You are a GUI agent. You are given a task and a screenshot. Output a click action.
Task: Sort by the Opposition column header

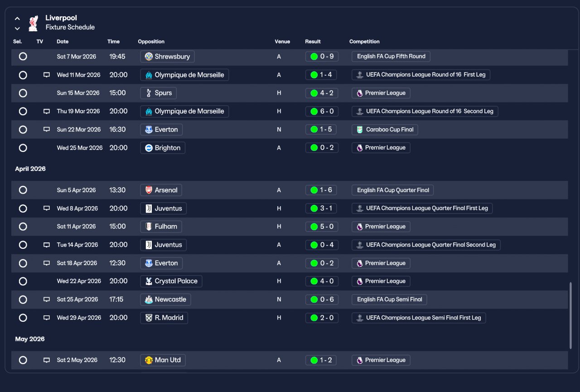pos(151,42)
